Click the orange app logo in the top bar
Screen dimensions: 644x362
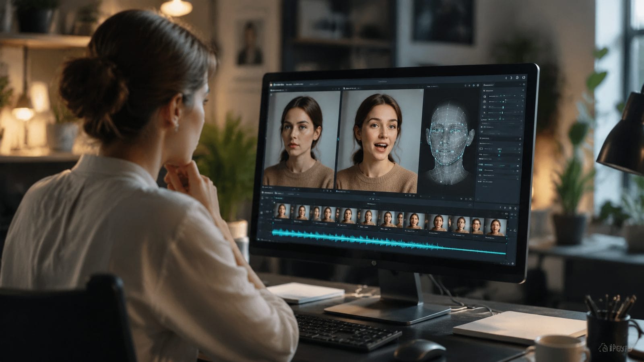tap(271, 85)
